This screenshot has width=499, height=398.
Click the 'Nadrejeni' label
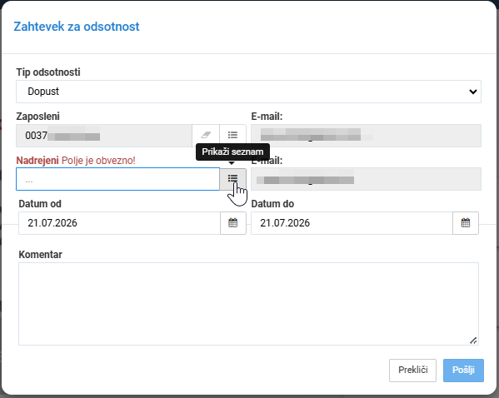click(38, 160)
